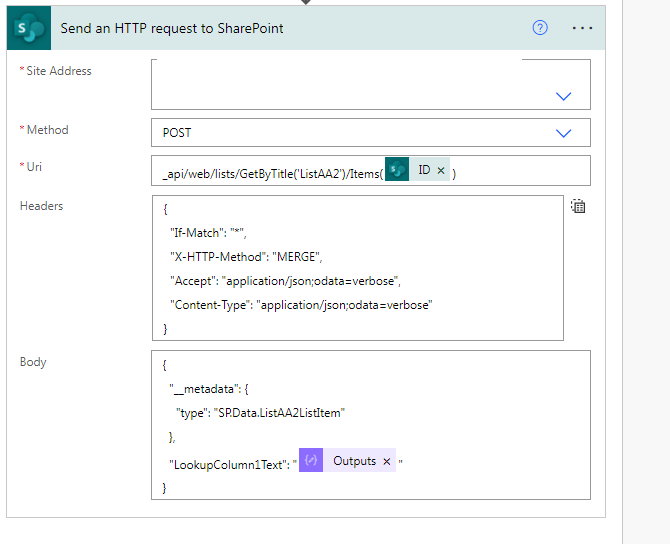The image size is (670, 544).
Task: Click the SharePoint icon on ID token
Action: click(397, 169)
